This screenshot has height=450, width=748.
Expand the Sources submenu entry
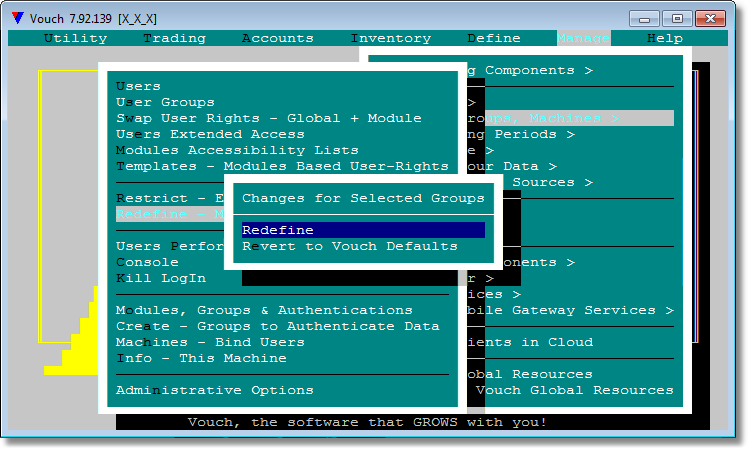tap(552, 182)
